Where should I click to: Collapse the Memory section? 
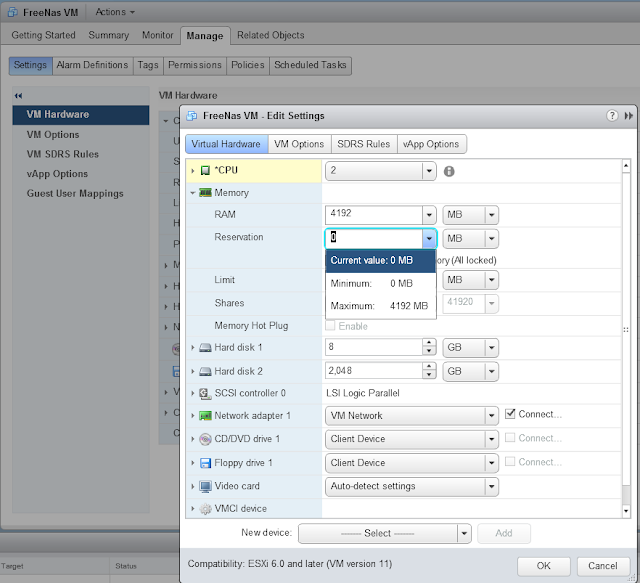click(x=193, y=193)
